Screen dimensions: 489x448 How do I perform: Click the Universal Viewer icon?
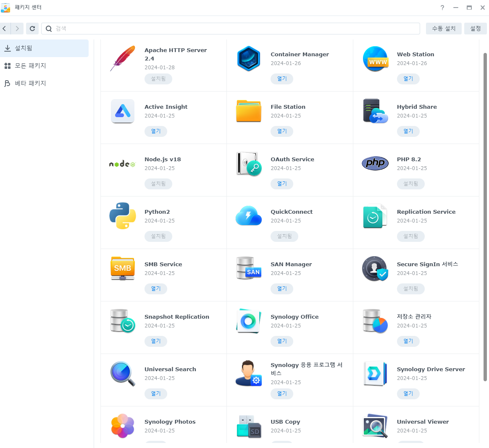375,426
